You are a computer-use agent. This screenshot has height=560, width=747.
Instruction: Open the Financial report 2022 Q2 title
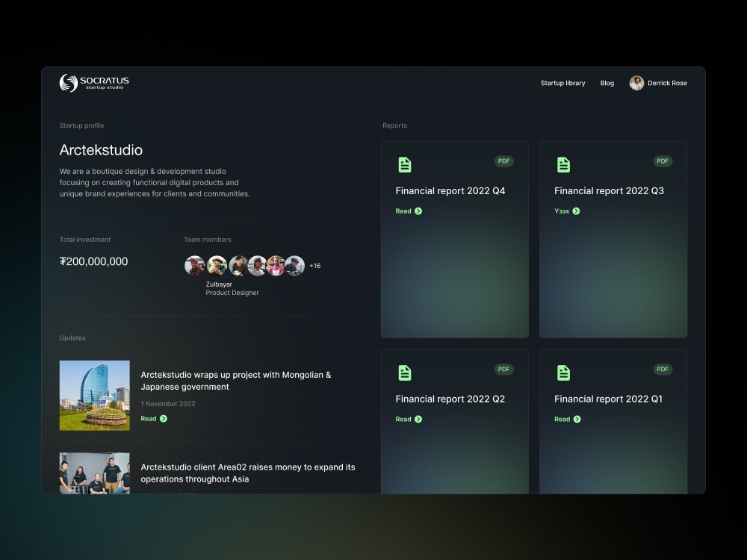click(x=450, y=399)
